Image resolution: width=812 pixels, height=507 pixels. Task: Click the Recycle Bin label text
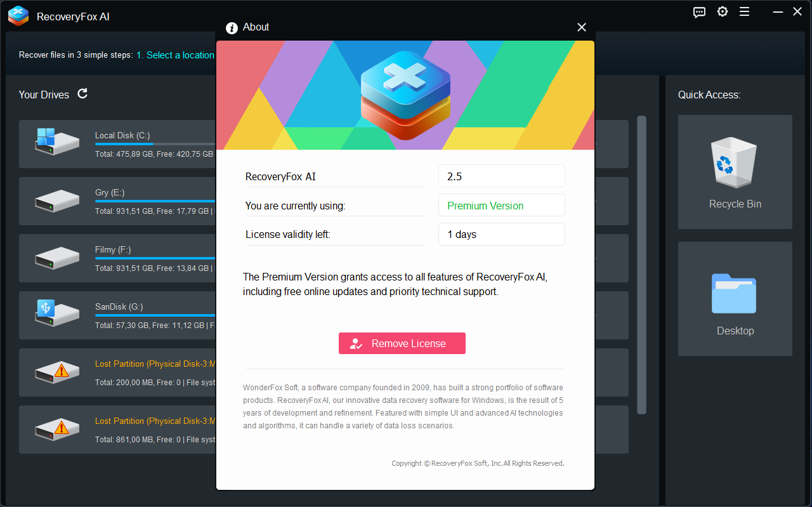pos(735,204)
